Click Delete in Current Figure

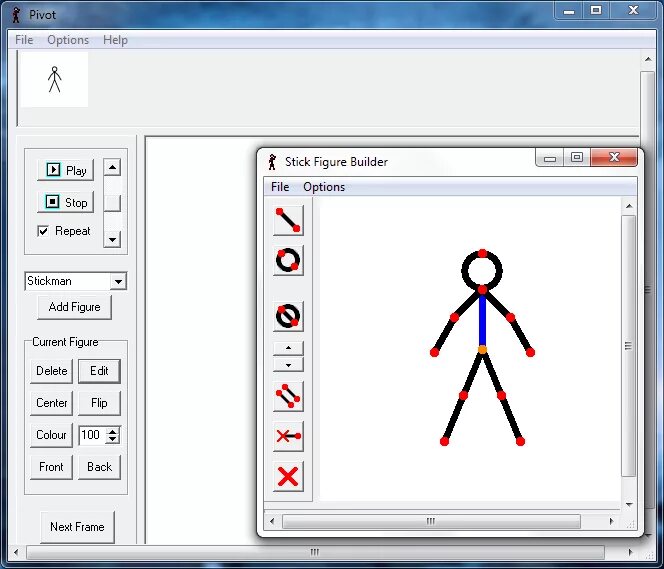[x=52, y=371]
